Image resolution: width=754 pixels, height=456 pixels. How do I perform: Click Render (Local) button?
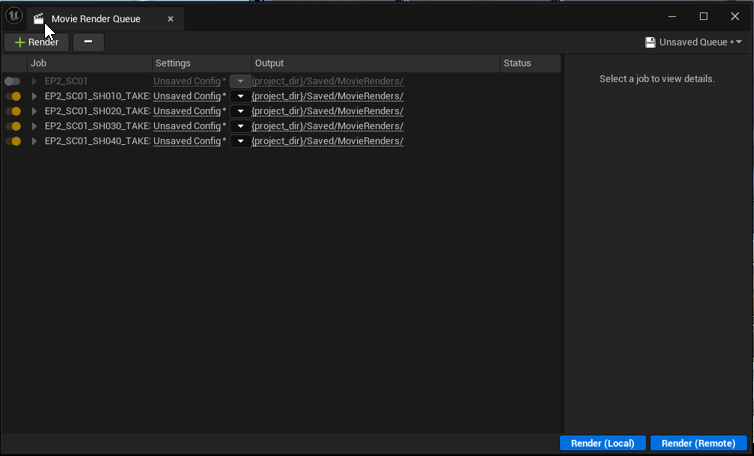[602, 443]
